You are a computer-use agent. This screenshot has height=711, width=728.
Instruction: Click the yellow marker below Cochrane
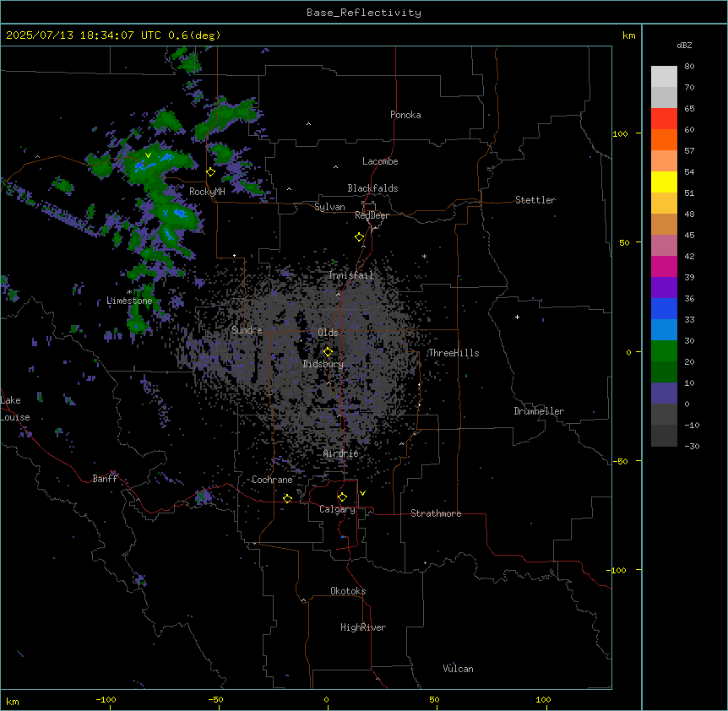click(x=287, y=498)
